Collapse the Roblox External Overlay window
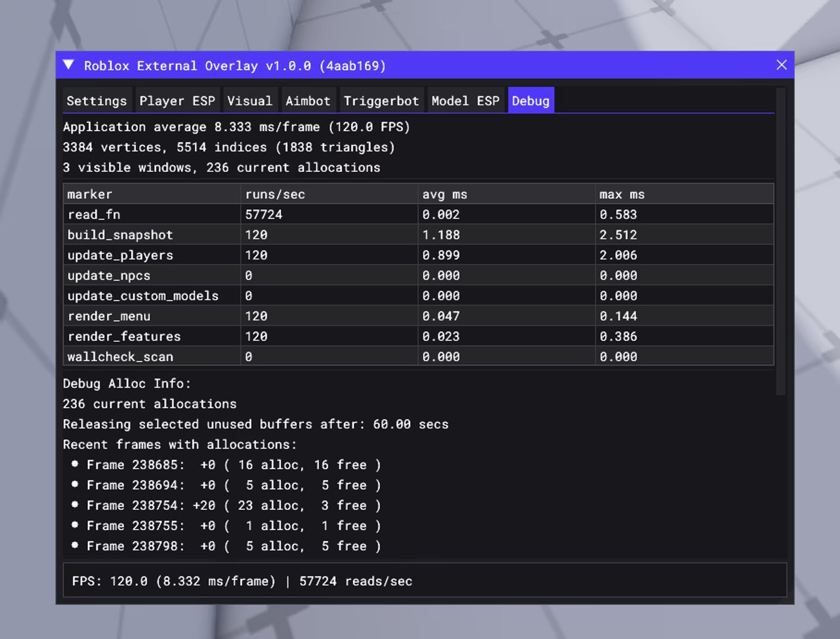The image size is (840, 639). [x=69, y=65]
